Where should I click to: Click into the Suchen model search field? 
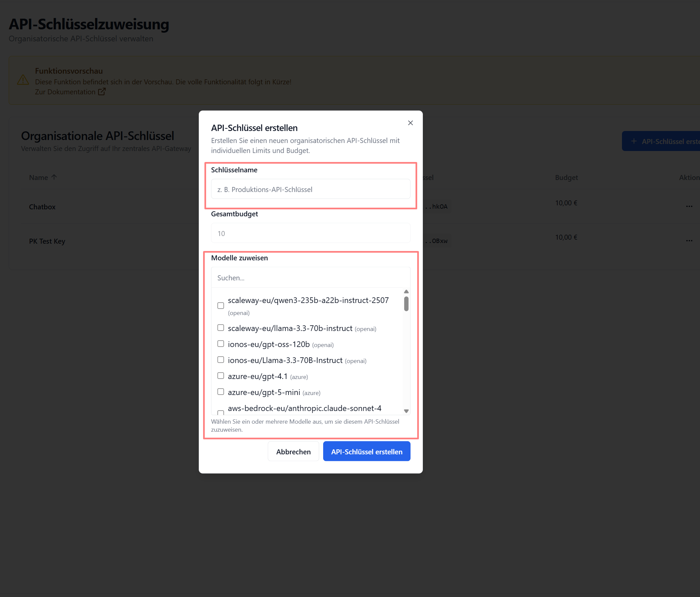(x=310, y=278)
